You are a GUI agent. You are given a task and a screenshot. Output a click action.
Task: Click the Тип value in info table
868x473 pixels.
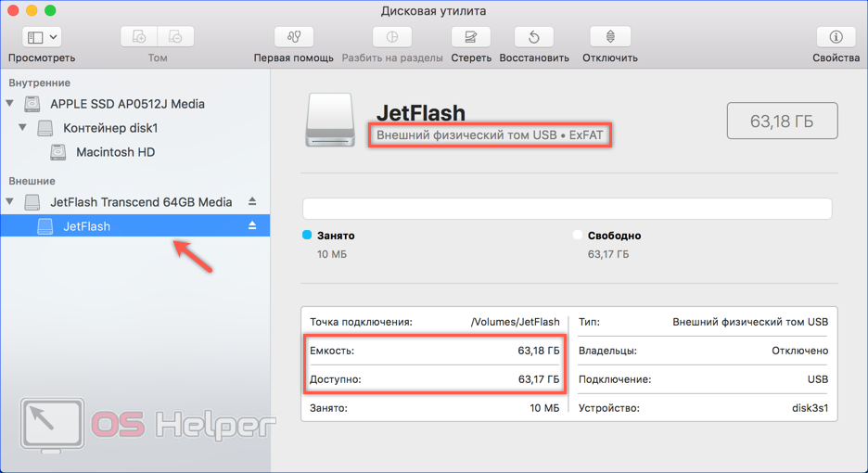[750, 322]
